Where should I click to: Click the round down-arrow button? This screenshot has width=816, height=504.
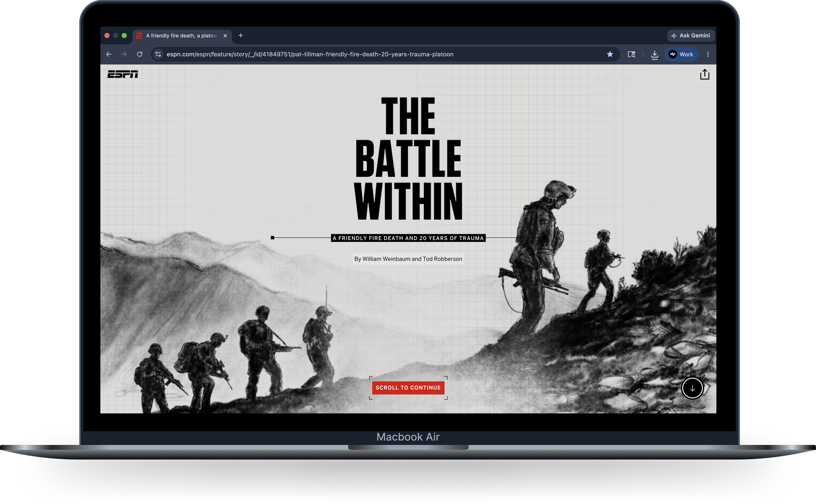click(x=692, y=388)
